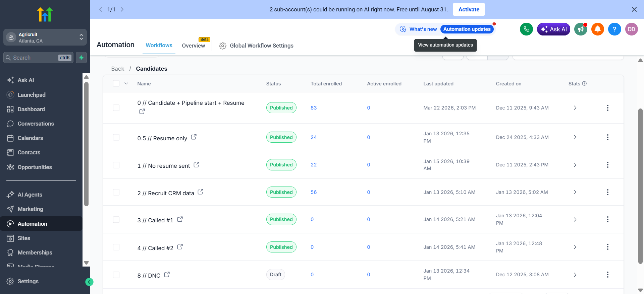644x294 pixels.
Task: Go Back via the breadcrumb link
Action: [x=118, y=69]
